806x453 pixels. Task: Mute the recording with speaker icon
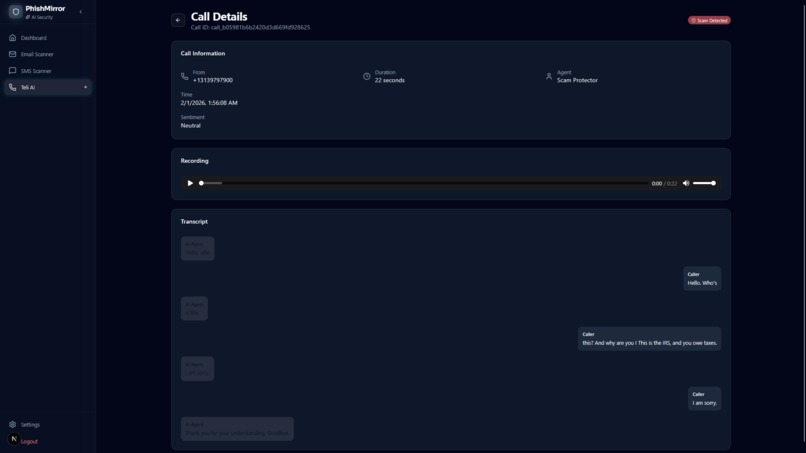pyautogui.click(x=686, y=183)
